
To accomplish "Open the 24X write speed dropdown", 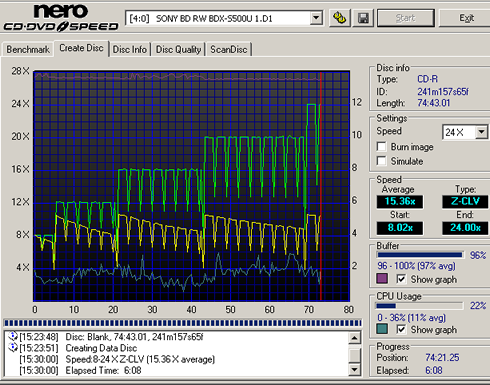I will [x=481, y=132].
